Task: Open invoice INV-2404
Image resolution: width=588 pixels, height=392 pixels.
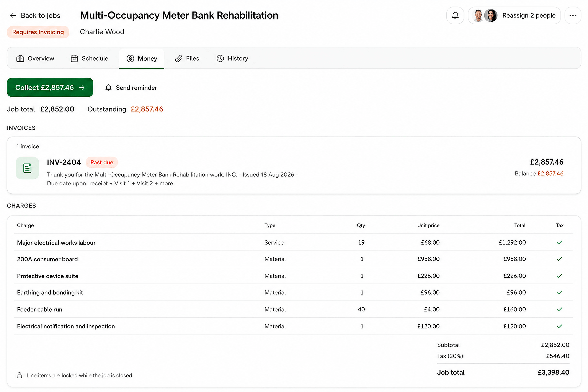Action: pyautogui.click(x=294, y=172)
